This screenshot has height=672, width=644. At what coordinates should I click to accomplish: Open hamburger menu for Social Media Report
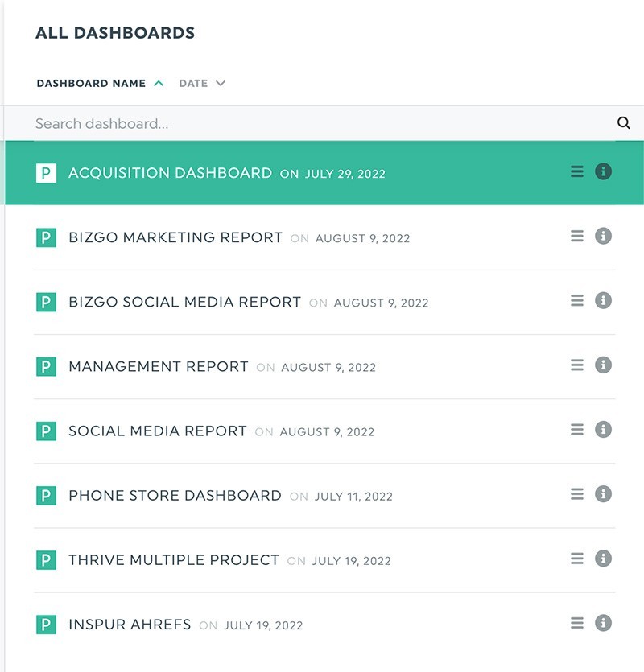(x=576, y=430)
